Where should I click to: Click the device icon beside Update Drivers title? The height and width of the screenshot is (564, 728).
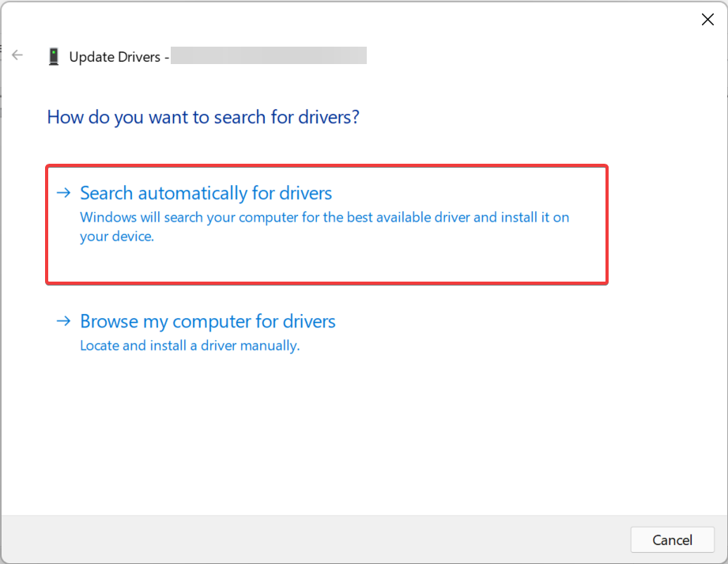(54, 55)
